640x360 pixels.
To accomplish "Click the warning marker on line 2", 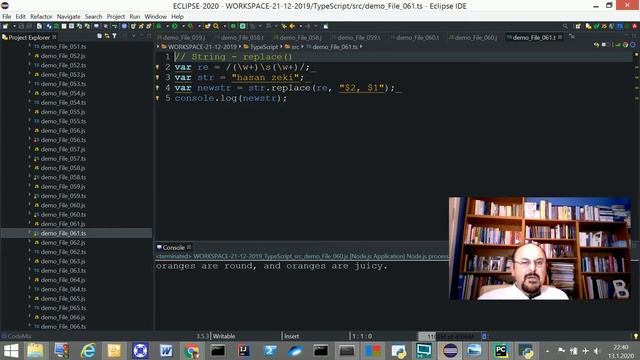I will [158, 67].
